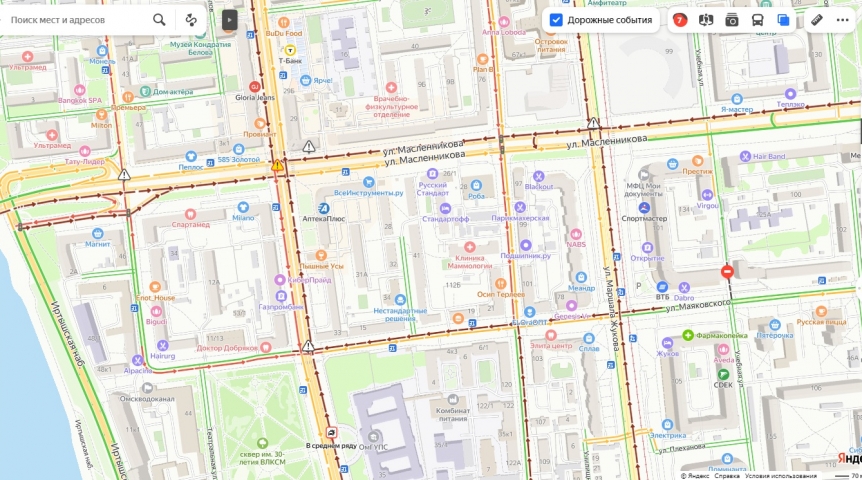Click the Милтон (Milton) cafe marker
This screenshot has height=480, width=862.
(101, 114)
